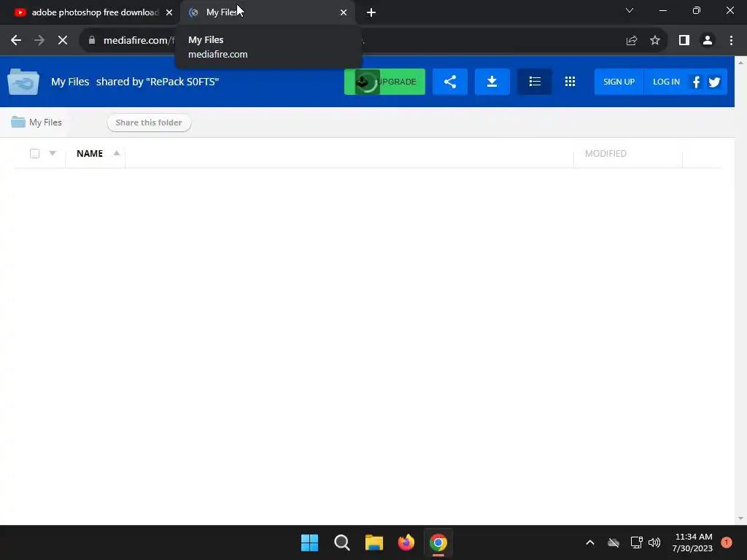Go back with browser back arrow
Image resolution: width=747 pixels, height=560 pixels.
(x=16, y=41)
